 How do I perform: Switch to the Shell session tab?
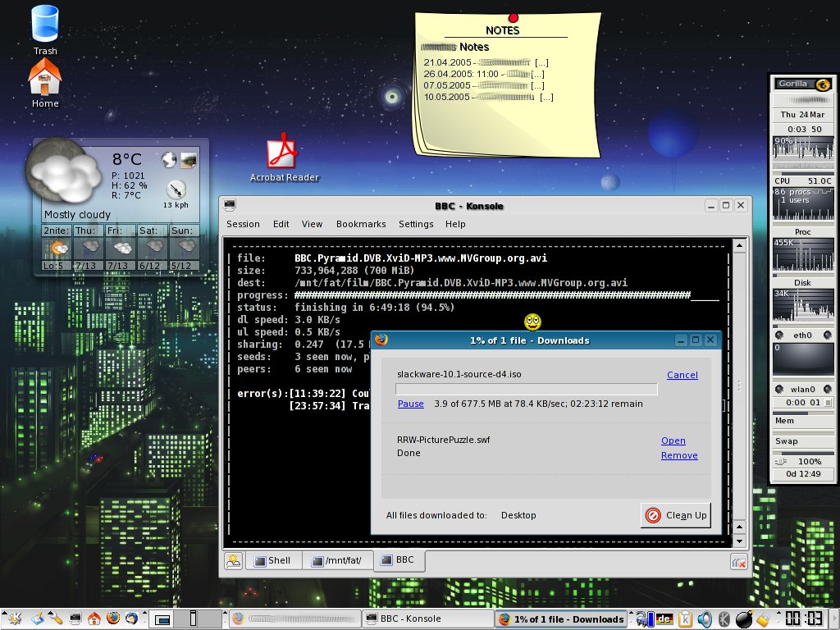click(x=273, y=560)
